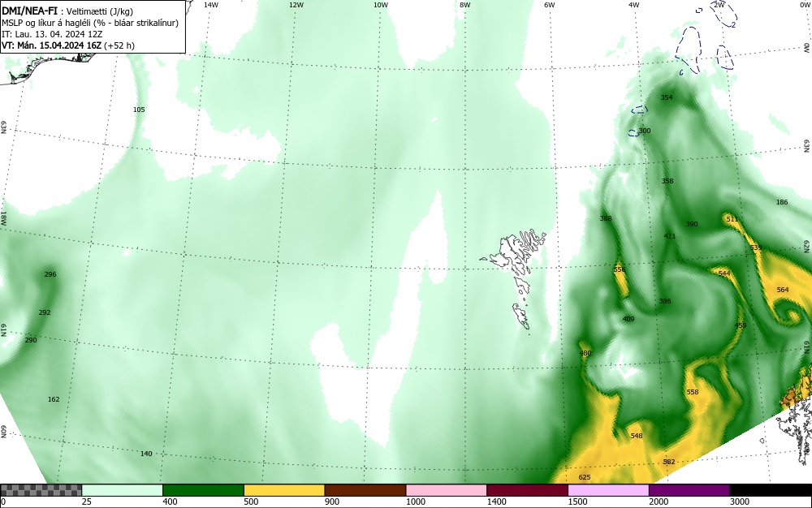The width and height of the screenshot is (812, 508).
Task: Click the map value '140'
Action: tap(146, 454)
